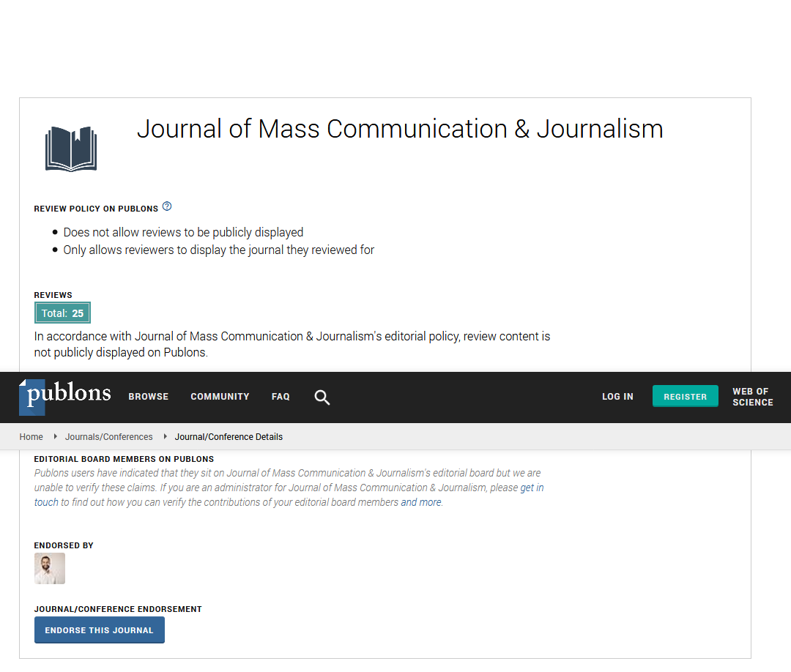
Task: Click the arrow separator after Home breadcrumb
Action: [55, 437]
